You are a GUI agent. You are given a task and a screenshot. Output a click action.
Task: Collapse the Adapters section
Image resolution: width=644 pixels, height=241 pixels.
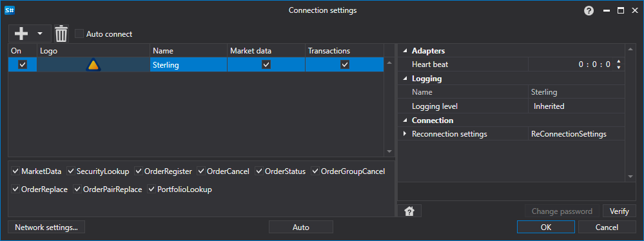(x=405, y=51)
